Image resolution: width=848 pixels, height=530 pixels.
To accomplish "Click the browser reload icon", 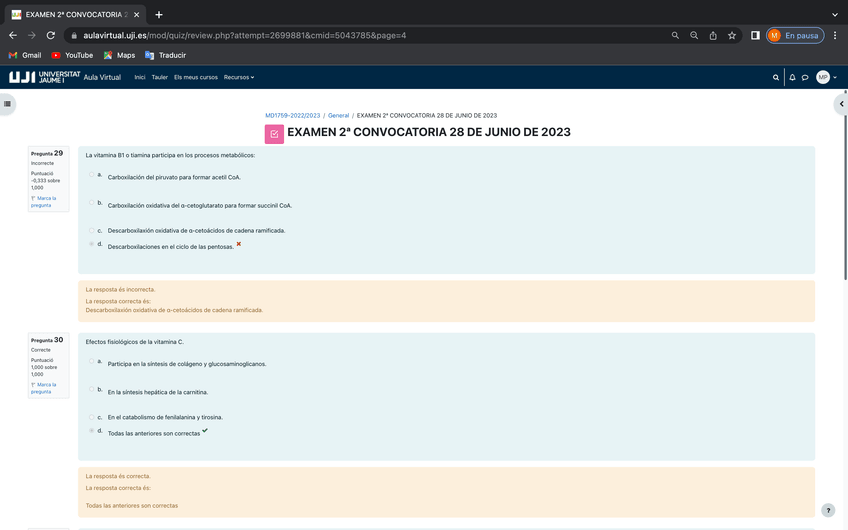I will [51, 35].
